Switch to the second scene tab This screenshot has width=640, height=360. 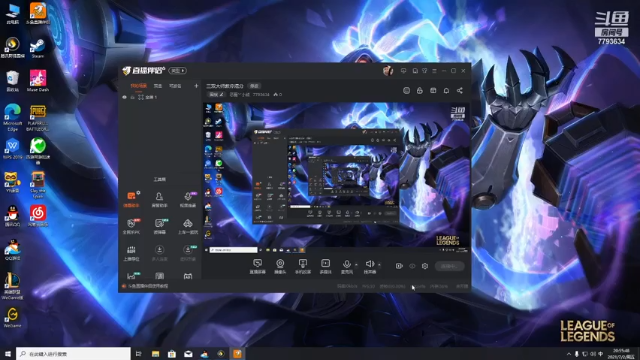[x=158, y=86]
